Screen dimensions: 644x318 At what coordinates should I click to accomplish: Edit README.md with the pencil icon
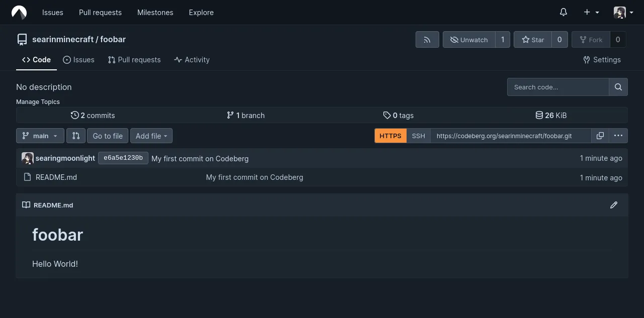tap(614, 205)
